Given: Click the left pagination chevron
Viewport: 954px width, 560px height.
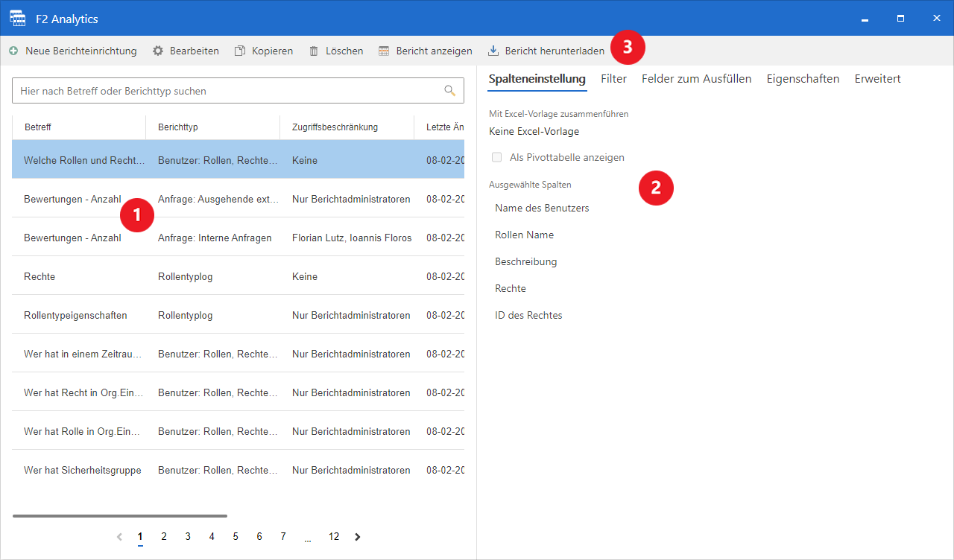Looking at the screenshot, I should click(x=119, y=536).
